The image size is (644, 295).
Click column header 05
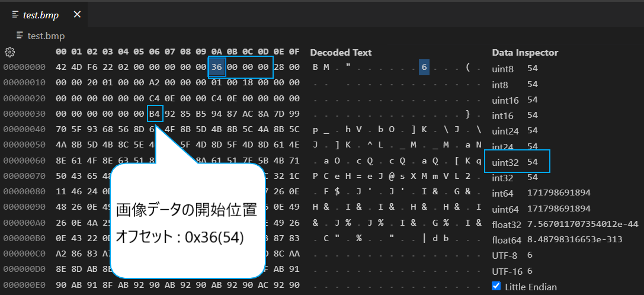(139, 52)
